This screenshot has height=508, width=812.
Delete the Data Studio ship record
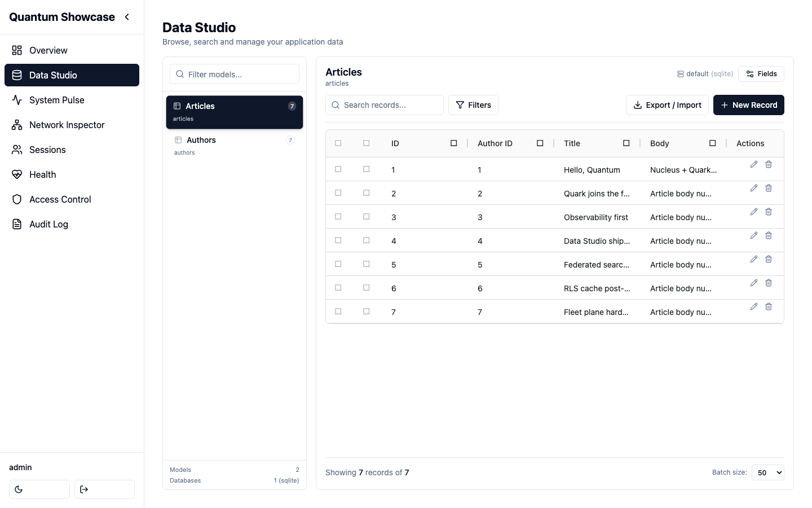tap(769, 235)
